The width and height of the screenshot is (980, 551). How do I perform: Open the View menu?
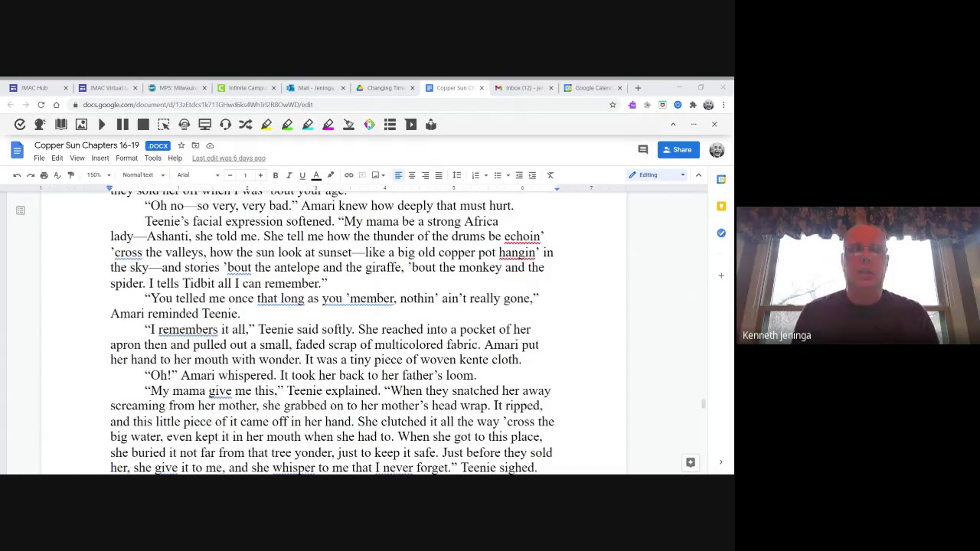point(77,158)
